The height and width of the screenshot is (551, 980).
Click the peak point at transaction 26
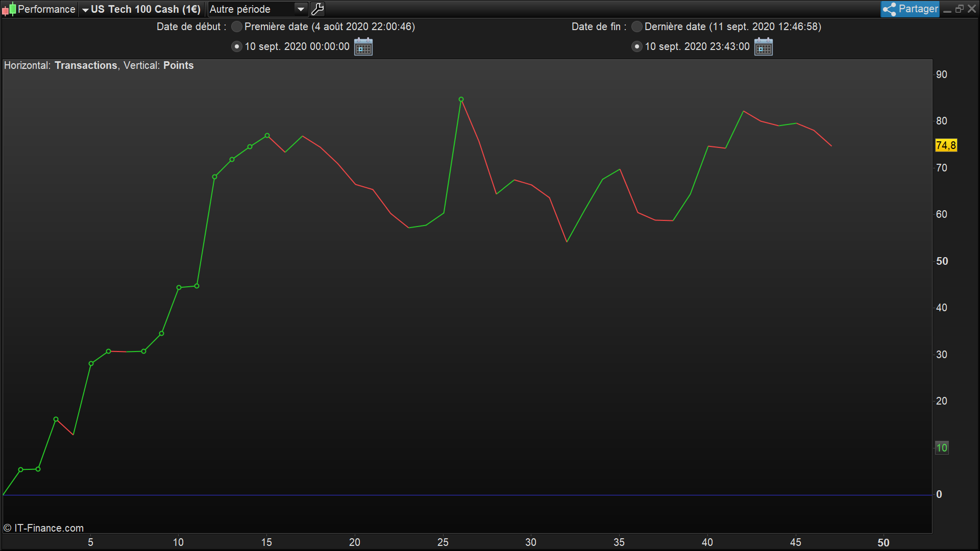pyautogui.click(x=461, y=99)
